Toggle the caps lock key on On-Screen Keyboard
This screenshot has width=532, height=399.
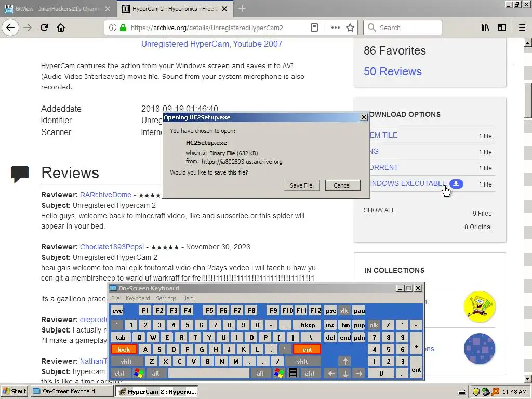tap(124, 349)
